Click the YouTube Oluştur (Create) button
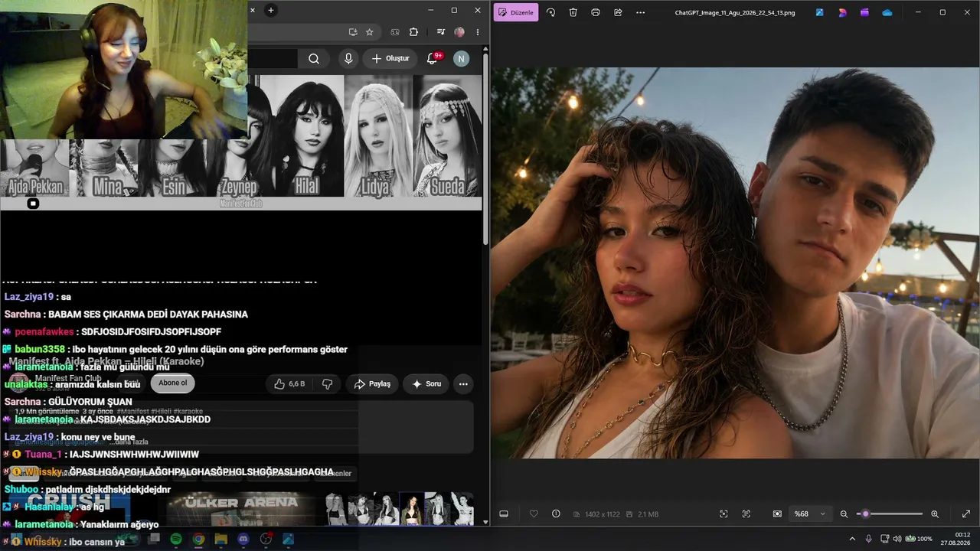This screenshot has height=551, width=980. pos(390,59)
